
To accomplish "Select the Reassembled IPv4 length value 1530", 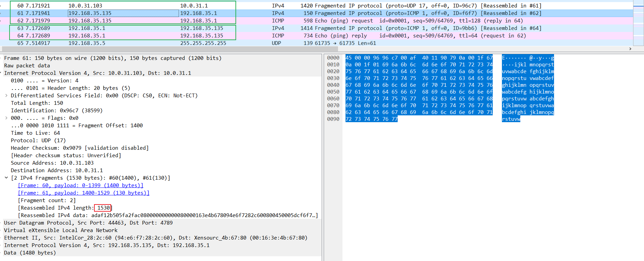I will tap(103, 208).
